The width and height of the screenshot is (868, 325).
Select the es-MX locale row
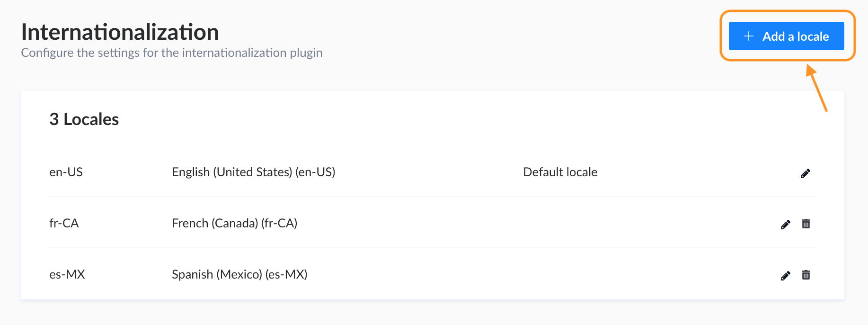67,274
